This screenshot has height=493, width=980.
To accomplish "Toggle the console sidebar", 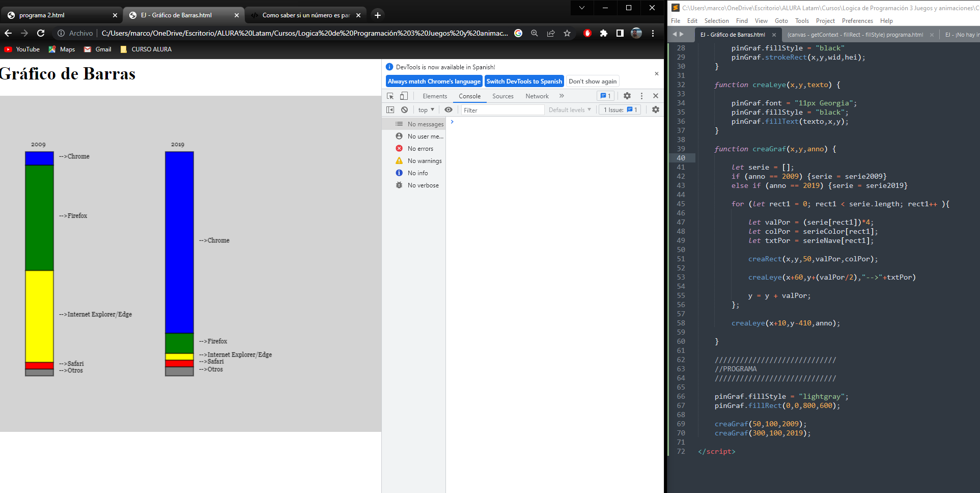I will [390, 109].
